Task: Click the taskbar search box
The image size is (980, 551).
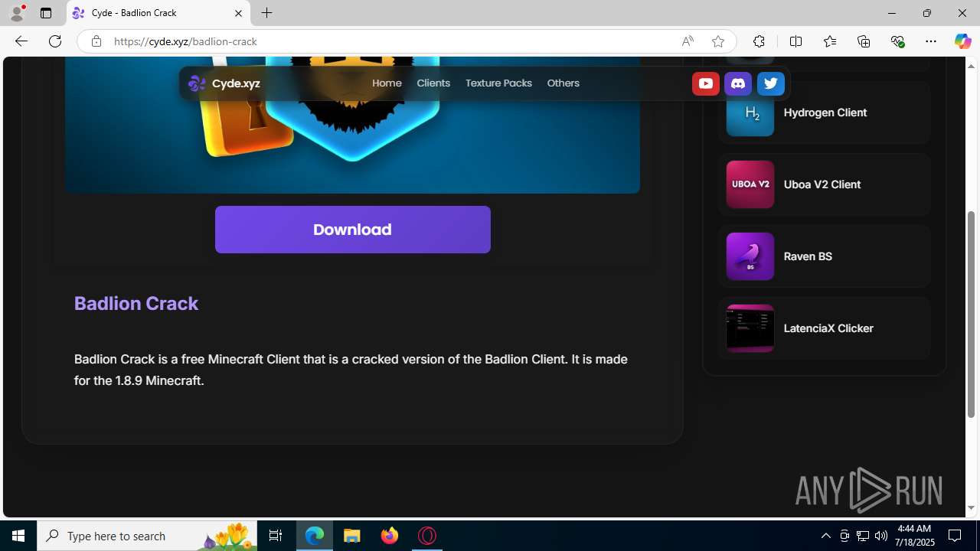Action: point(148,536)
